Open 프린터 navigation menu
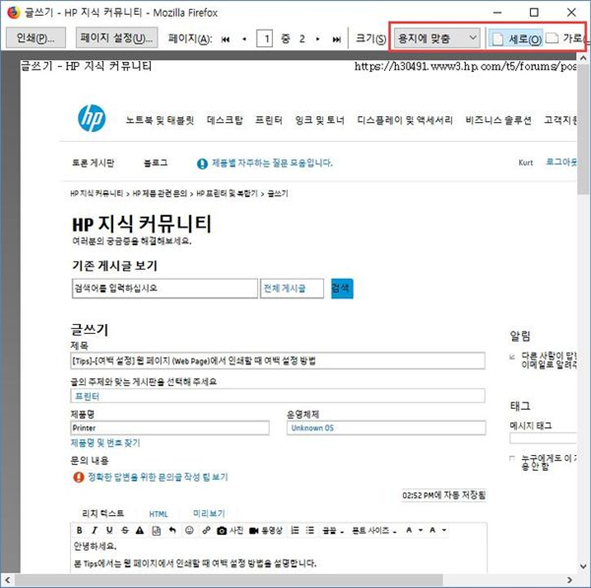Image resolution: width=591 pixels, height=588 pixels. click(x=269, y=120)
